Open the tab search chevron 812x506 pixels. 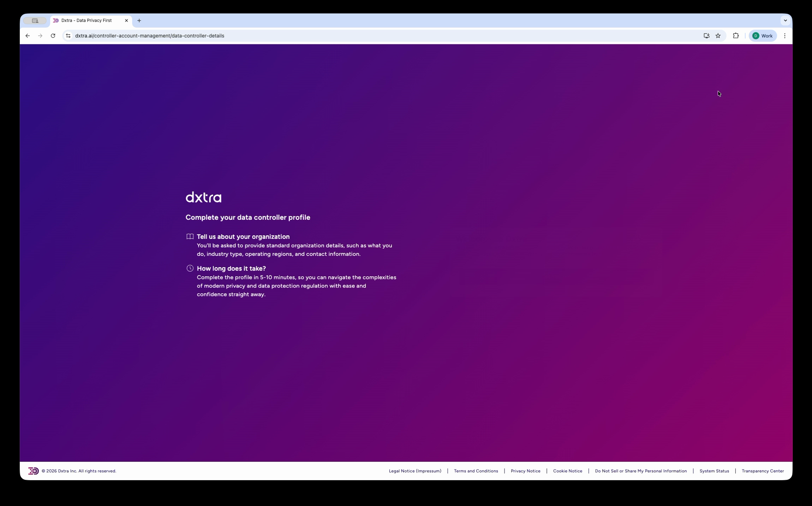(x=786, y=20)
